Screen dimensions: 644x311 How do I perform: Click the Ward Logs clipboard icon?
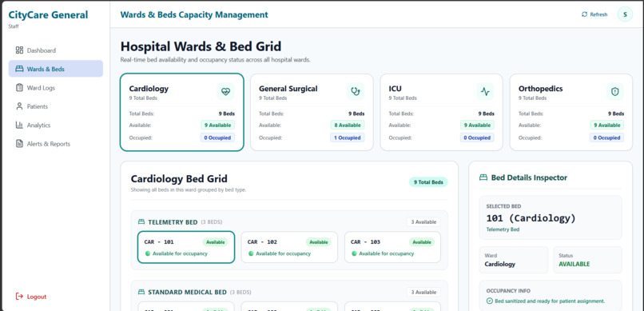coord(19,87)
